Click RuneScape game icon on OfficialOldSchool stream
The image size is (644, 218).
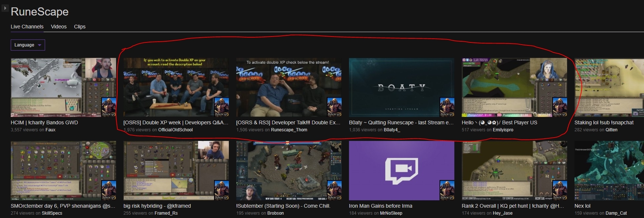[x=221, y=107]
